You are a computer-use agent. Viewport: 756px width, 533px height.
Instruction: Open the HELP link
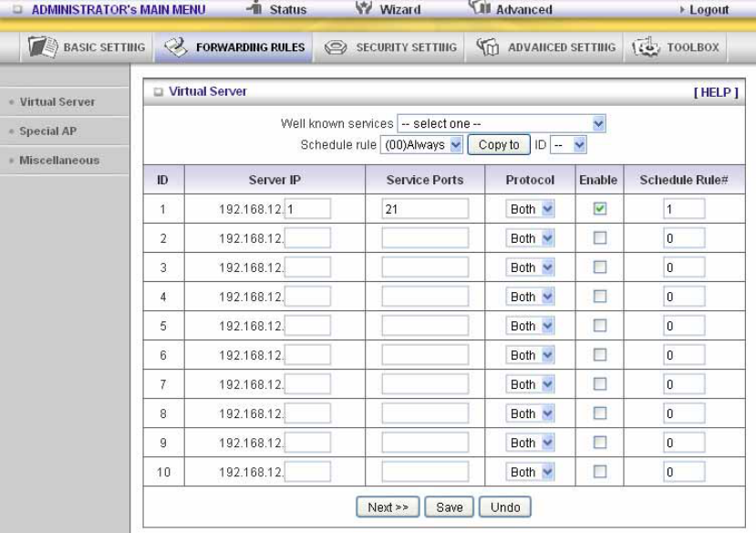pos(716,92)
